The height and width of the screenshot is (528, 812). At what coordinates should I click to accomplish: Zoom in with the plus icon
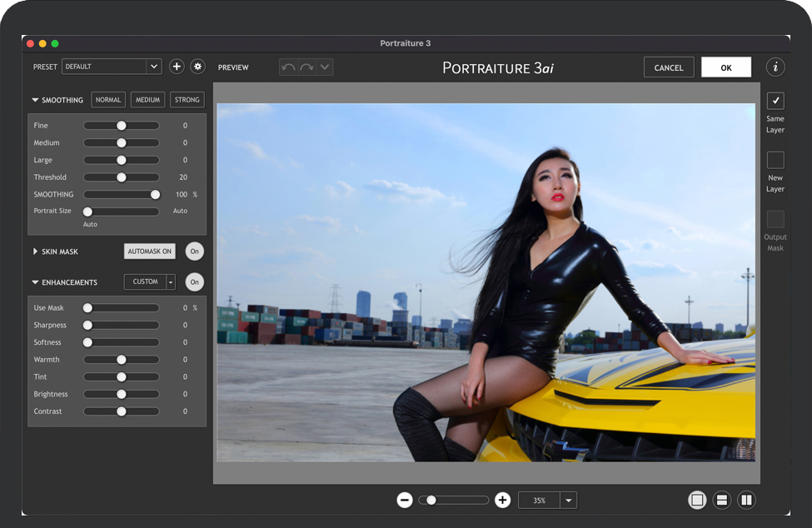(x=502, y=500)
